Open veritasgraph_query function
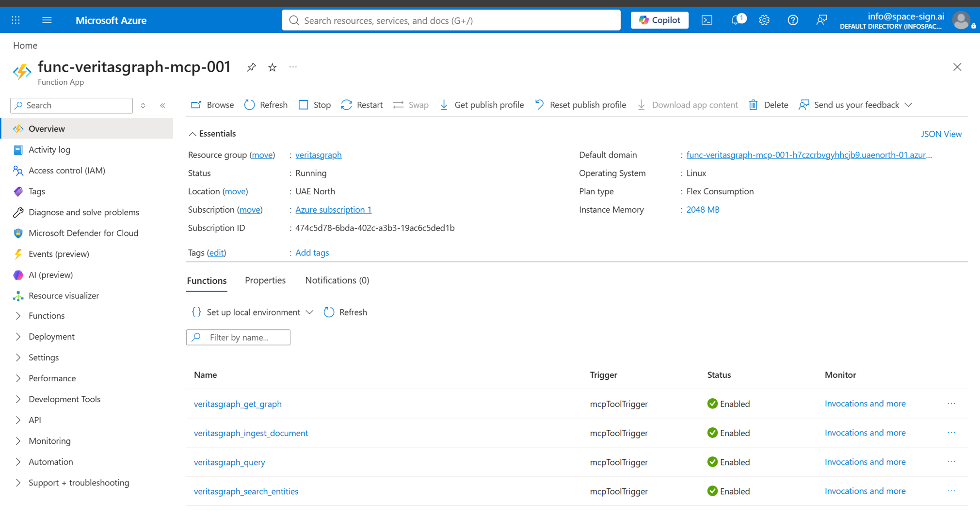The height and width of the screenshot is (530, 980). point(229,462)
